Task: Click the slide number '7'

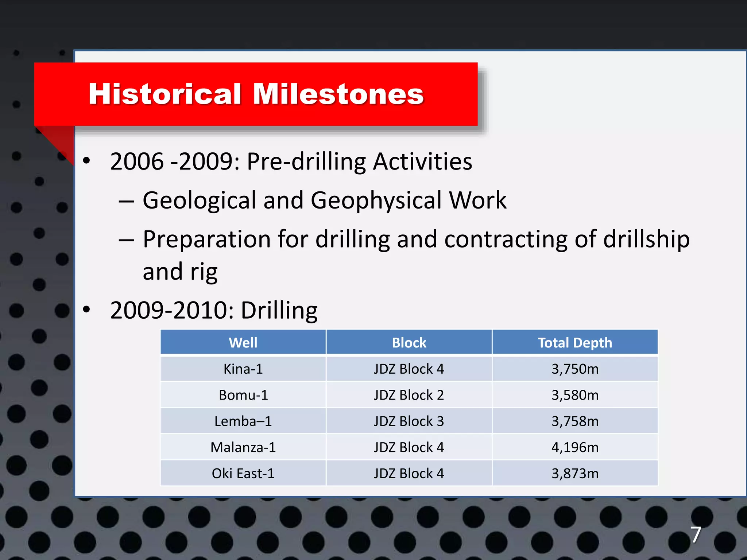Action: [696, 534]
